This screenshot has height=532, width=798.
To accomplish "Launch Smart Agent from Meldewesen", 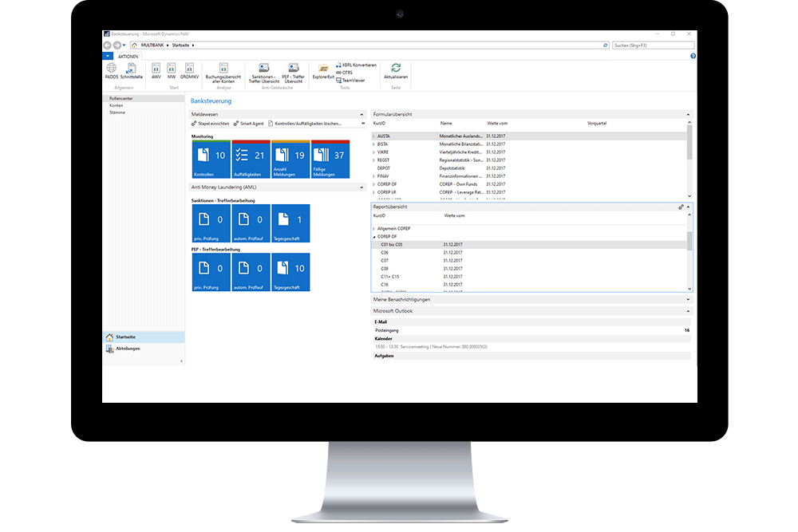I will pyautogui.click(x=251, y=122).
